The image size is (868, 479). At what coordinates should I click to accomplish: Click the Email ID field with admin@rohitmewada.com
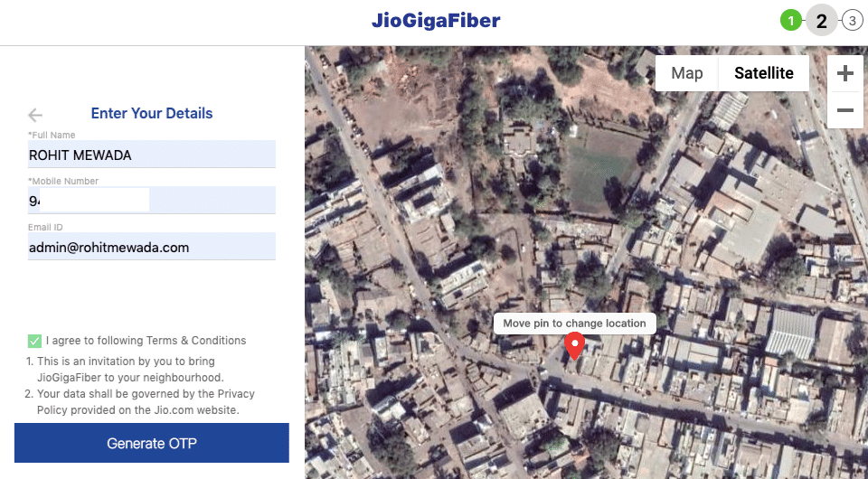coord(152,247)
